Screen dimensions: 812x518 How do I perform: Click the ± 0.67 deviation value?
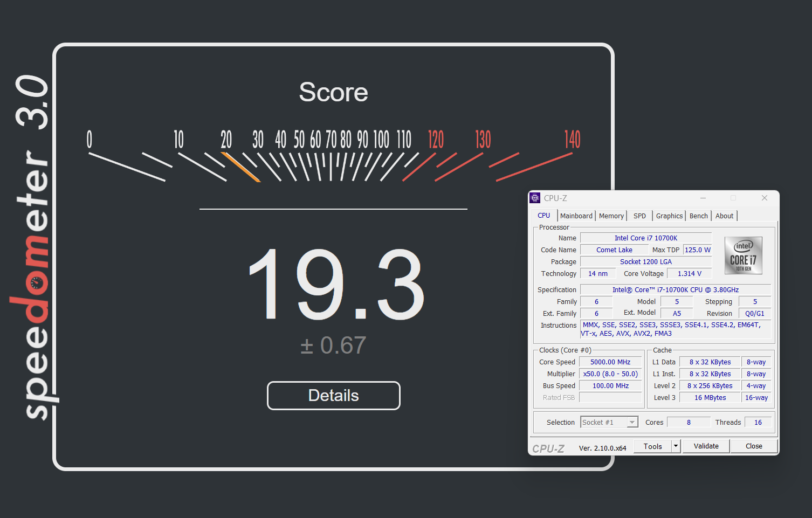[333, 345]
